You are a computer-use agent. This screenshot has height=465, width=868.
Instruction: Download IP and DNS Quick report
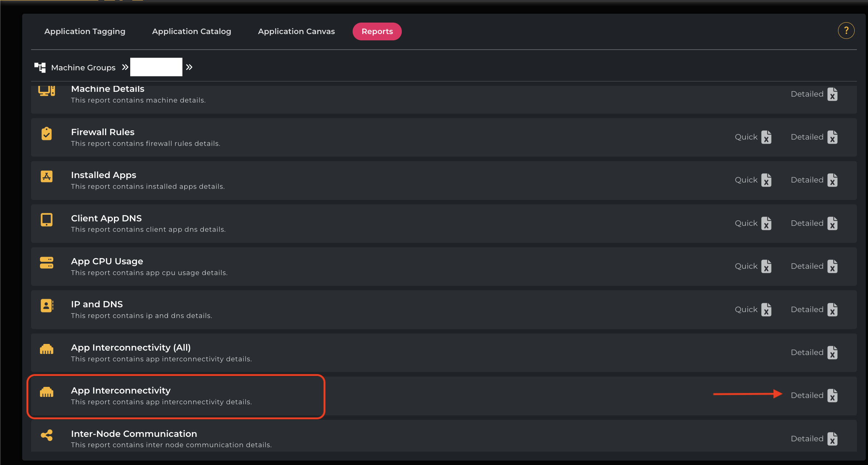[x=766, y=310]
